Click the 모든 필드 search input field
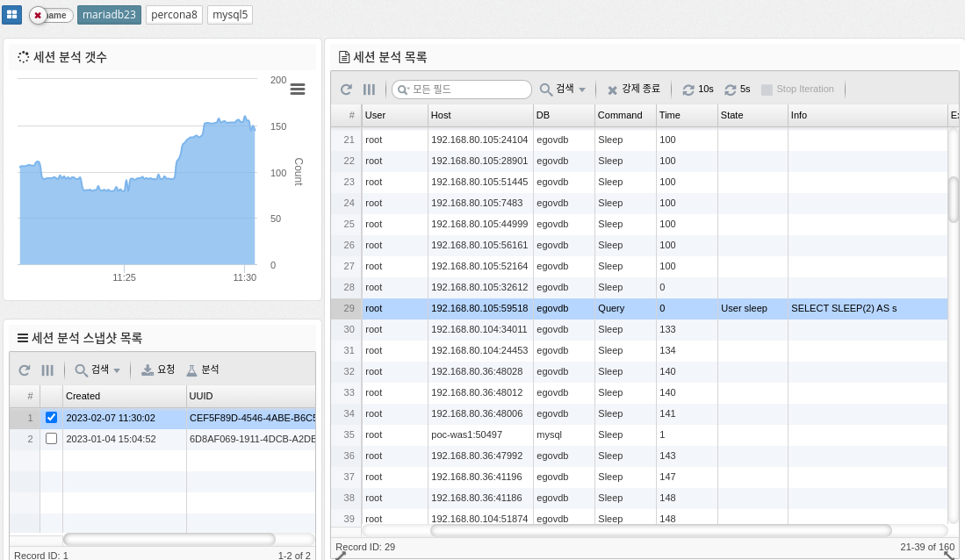Viewport: 965px width, 560px height. click(470, 90)
